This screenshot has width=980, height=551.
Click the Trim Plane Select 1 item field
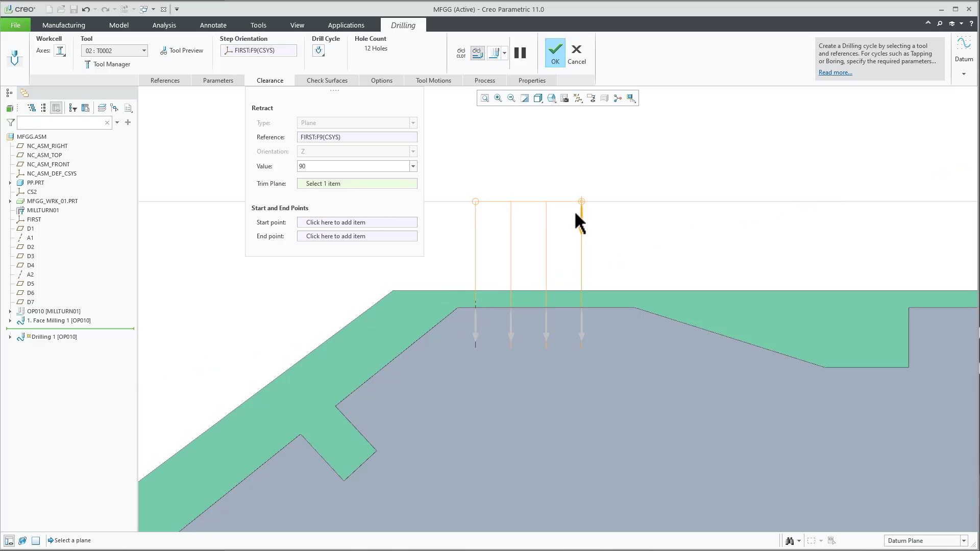(x=357, y=184)
